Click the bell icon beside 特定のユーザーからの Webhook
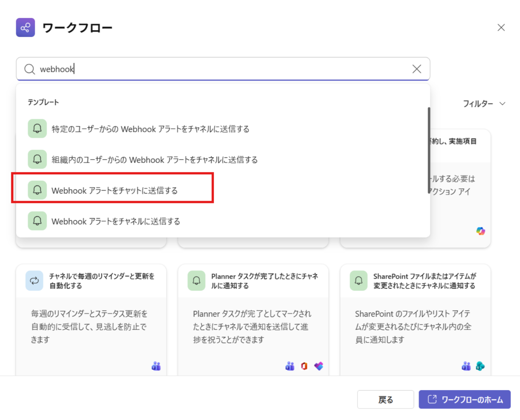This screenshot has width=520, height=420. point(37,129)
